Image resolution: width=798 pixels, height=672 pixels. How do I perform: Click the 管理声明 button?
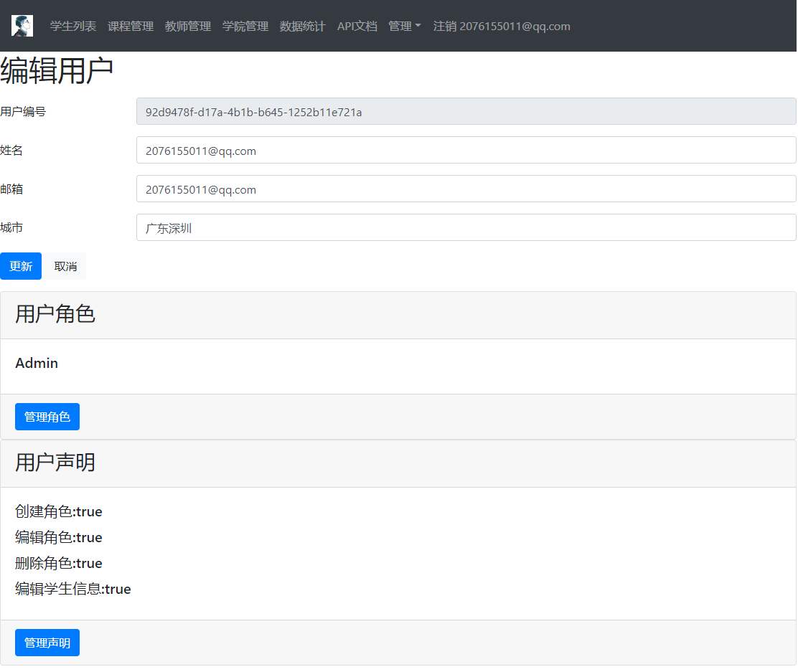click(x=47, y=643)
